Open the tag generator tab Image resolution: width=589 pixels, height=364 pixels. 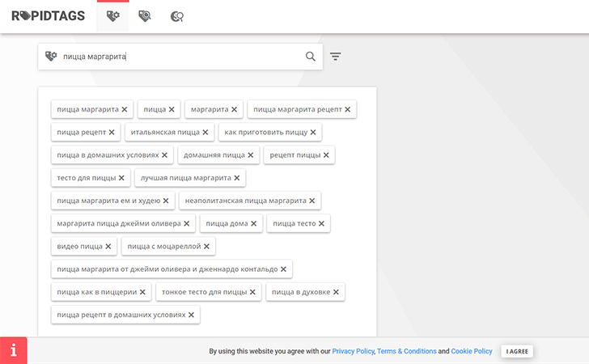[x=113, y=15]
